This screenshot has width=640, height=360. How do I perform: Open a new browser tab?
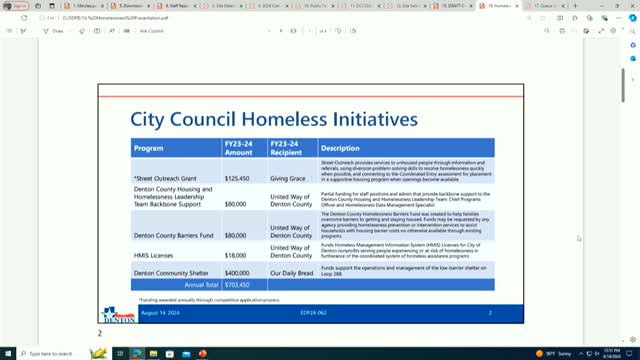576,6
